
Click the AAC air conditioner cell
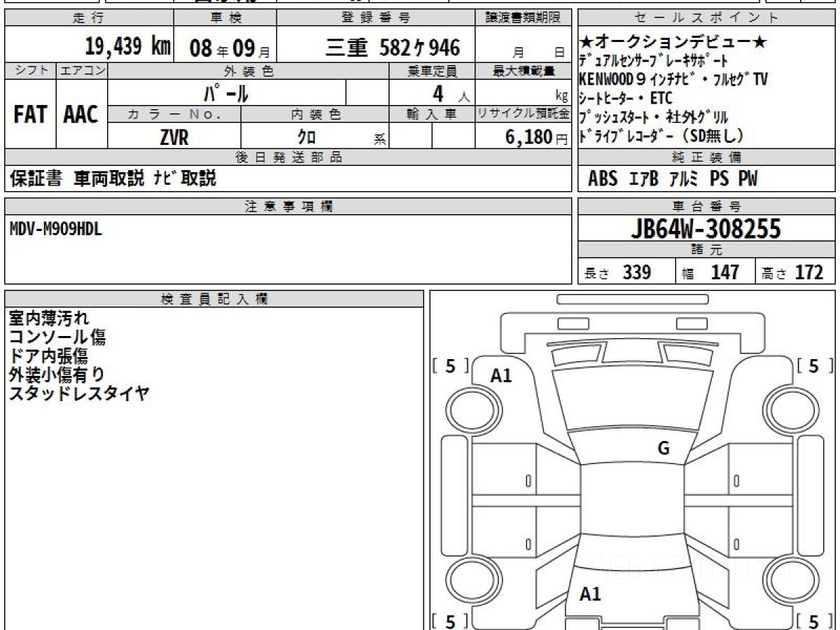[81, 115]
